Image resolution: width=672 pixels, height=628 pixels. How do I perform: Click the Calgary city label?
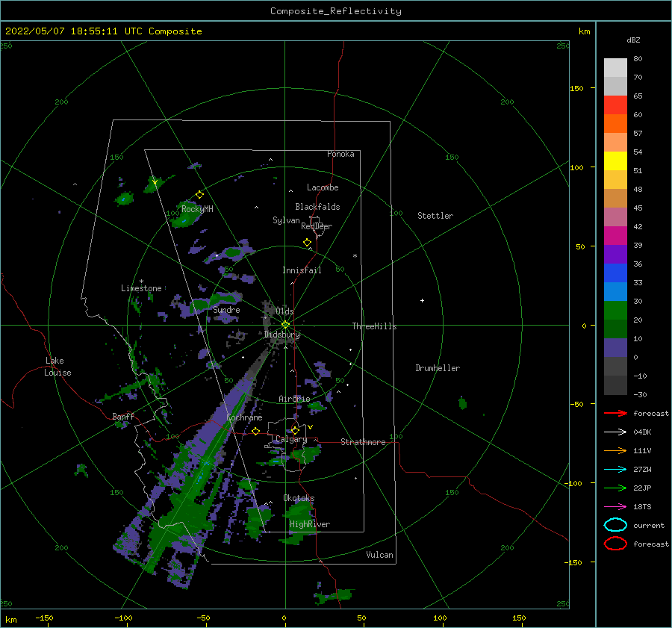[x=291, y=439]
